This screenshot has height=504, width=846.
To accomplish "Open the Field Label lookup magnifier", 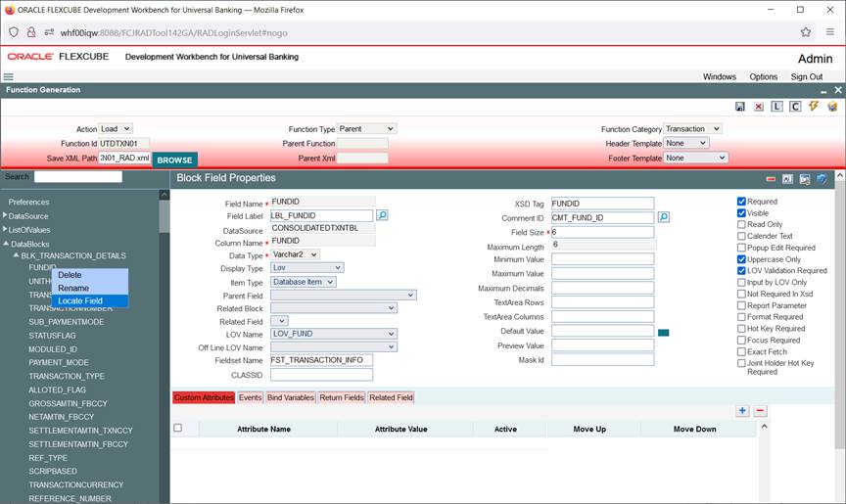I will point(382,215).
